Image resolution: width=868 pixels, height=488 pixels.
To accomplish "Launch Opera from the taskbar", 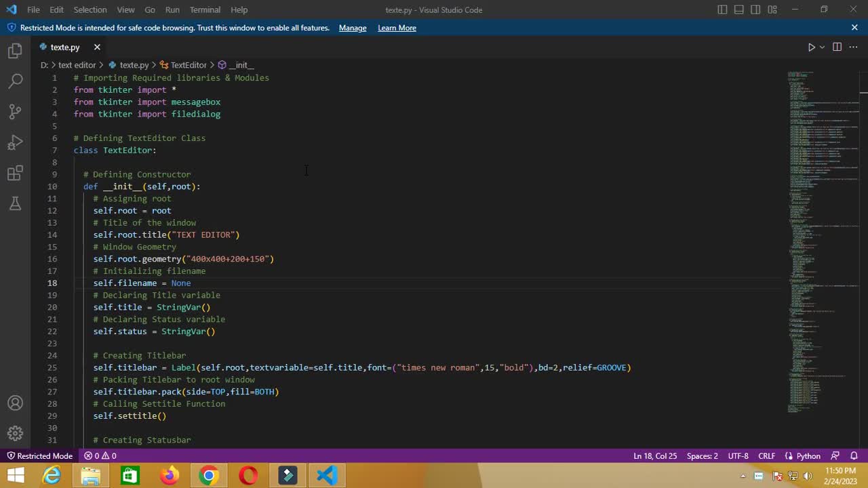I will point(248,476).
